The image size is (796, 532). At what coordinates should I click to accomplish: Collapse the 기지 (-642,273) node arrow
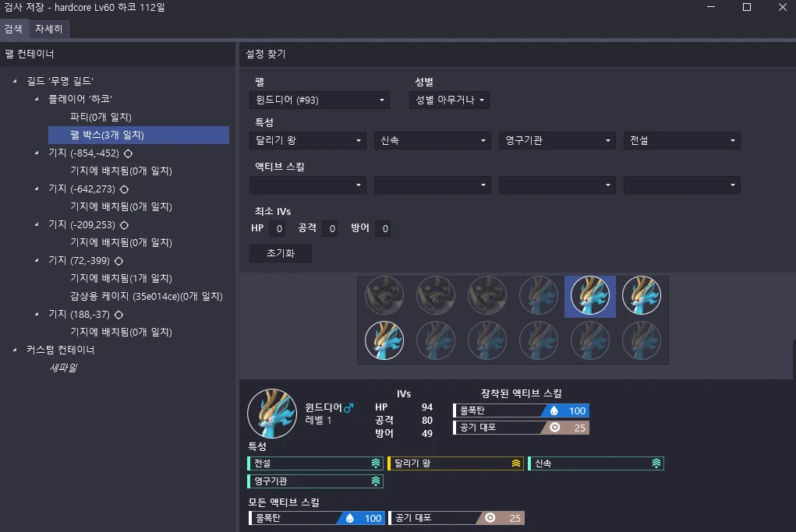37,188
